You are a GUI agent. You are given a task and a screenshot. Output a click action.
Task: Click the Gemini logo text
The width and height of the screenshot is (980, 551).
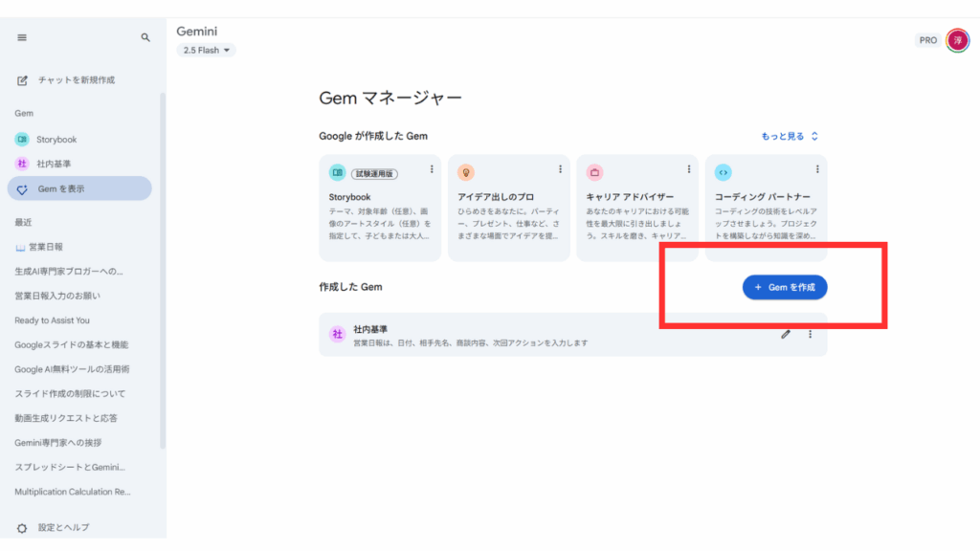click(197, 32)
